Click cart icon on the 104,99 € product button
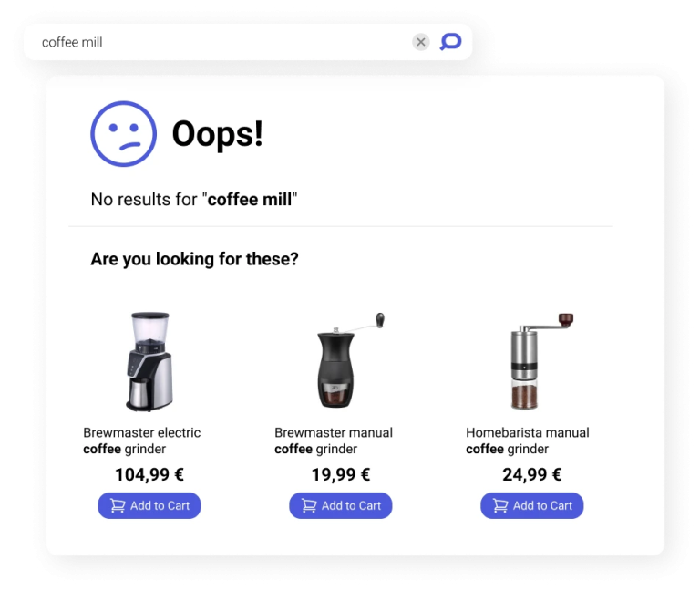The width and height of the screenshot is (700, 591). click(118, 505)
